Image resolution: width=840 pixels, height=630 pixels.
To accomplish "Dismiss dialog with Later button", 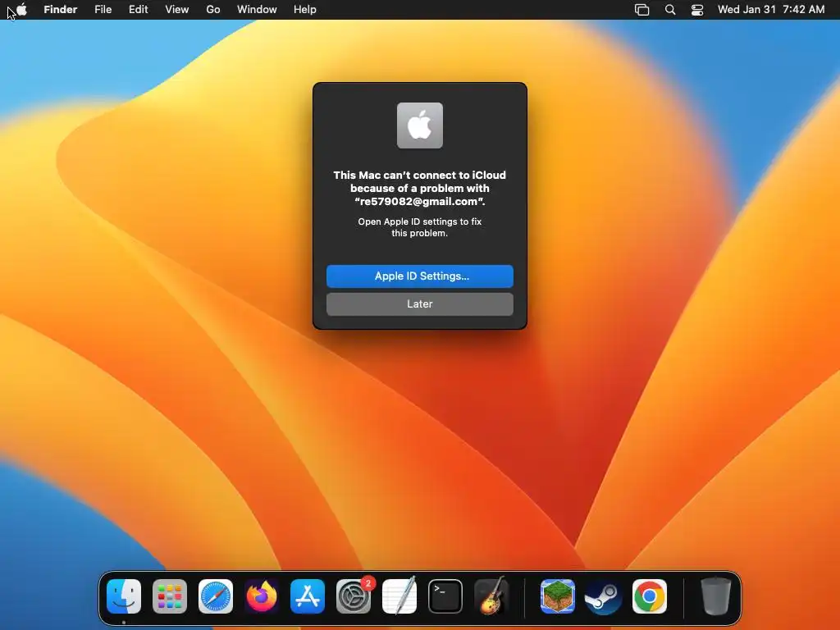I will (x=419, y=304).
